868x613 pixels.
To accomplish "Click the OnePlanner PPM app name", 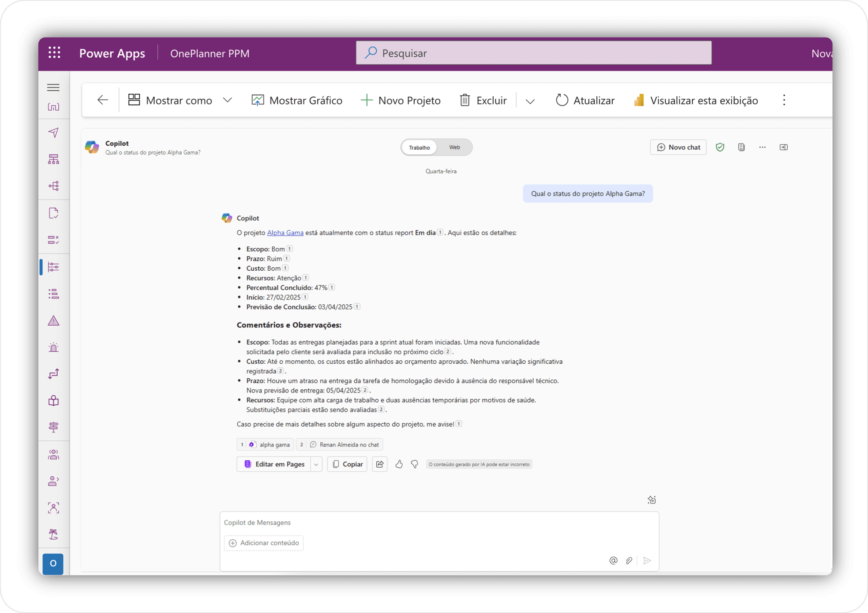I will pyautogui.click(x=210, y=53).
